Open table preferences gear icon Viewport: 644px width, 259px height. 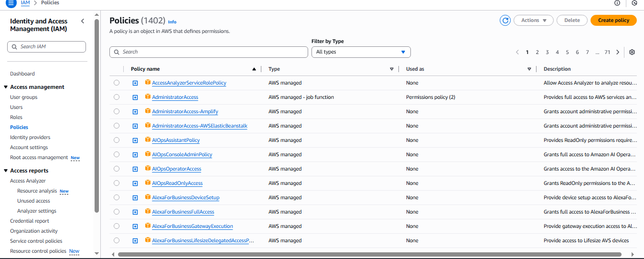tap(632, 52)
